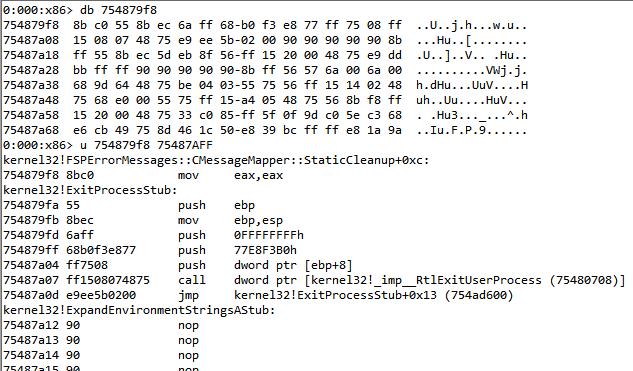Image resolution: width=633 pixels, height=371 pixels.
Task: Click the kernel32!ExpandEnvironmentStringsAStub label
Action: (139, 310)
